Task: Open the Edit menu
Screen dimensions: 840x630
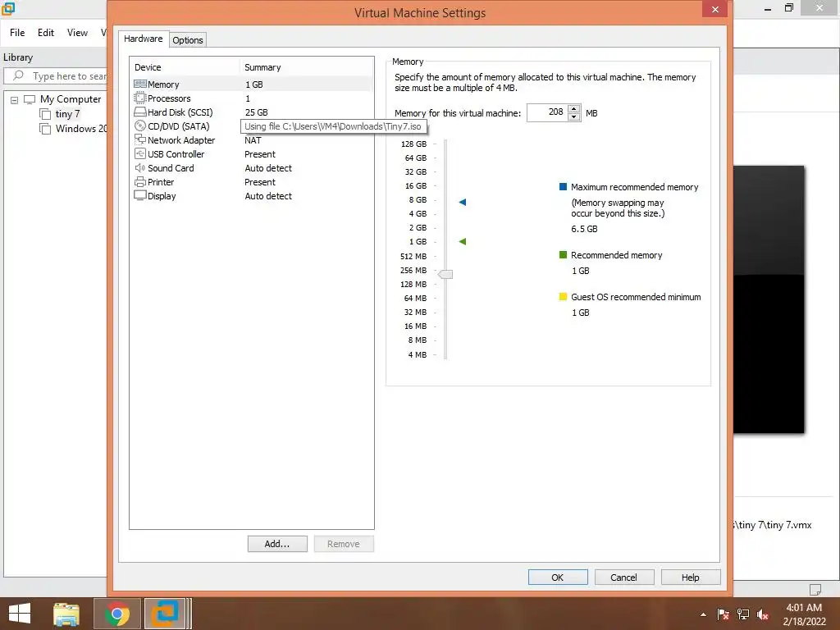Action: [x=46, y=33]
